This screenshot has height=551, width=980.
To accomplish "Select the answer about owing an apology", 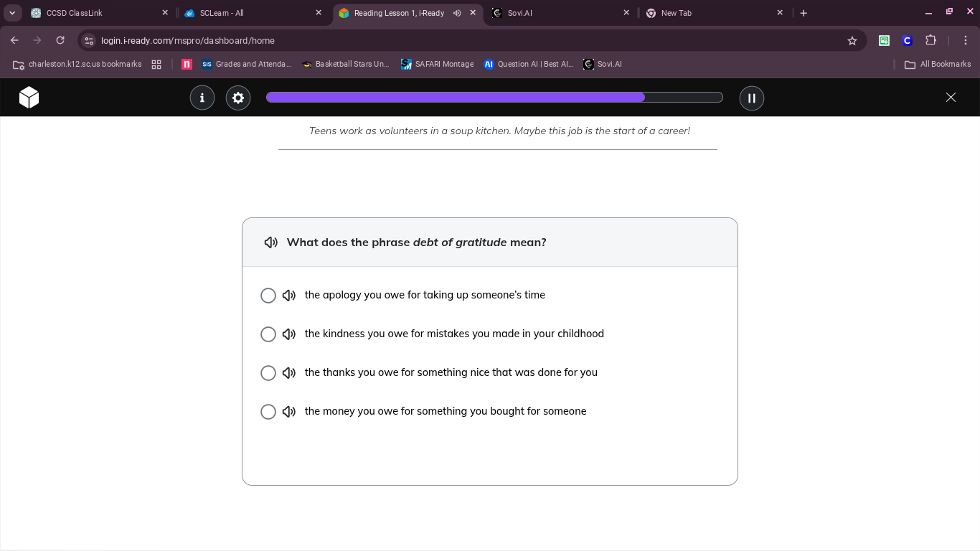I will (268, 296).
